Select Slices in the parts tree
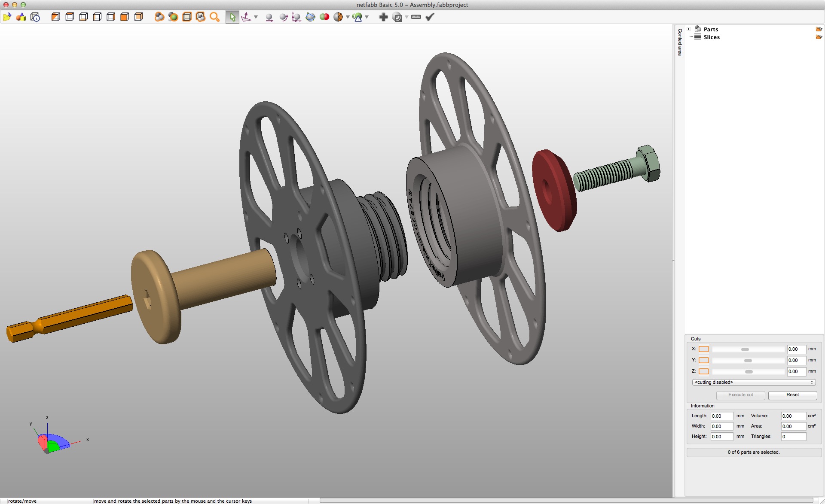The width and height of the screenshot is (825, 504). tap(712, 37)
